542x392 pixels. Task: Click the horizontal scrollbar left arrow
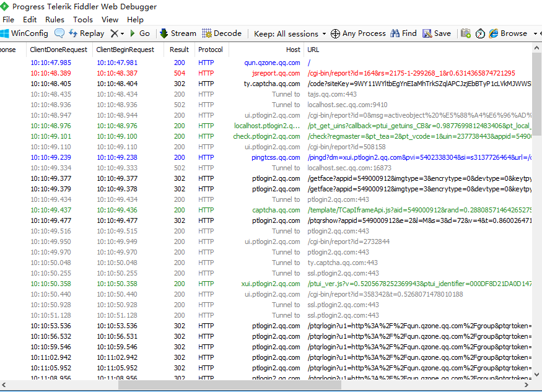[4, 385]
